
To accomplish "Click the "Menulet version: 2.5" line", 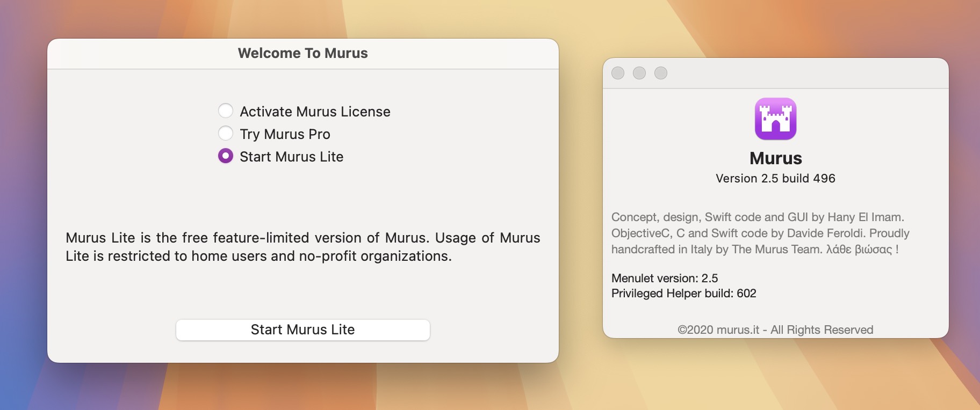I will point(665,278).
